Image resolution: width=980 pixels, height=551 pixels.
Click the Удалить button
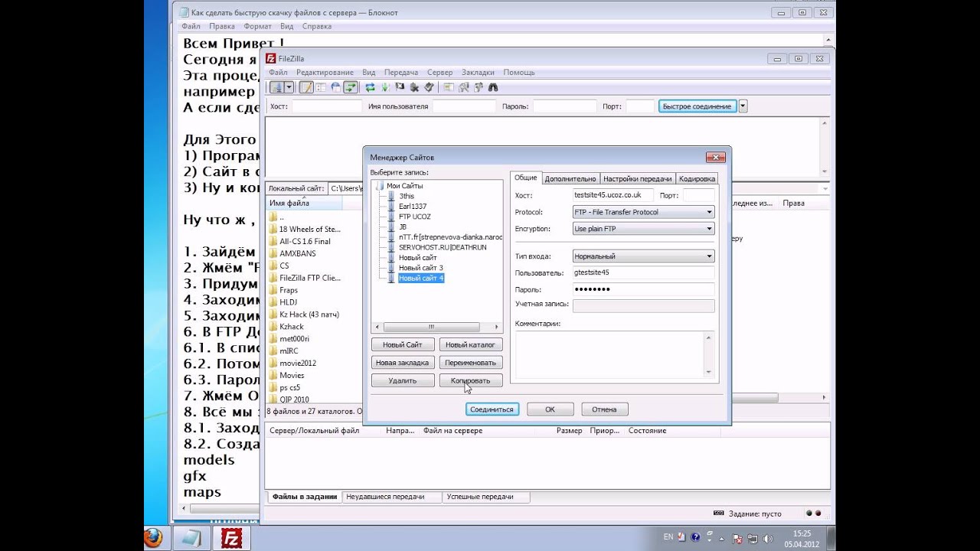(x=403, y=380)
